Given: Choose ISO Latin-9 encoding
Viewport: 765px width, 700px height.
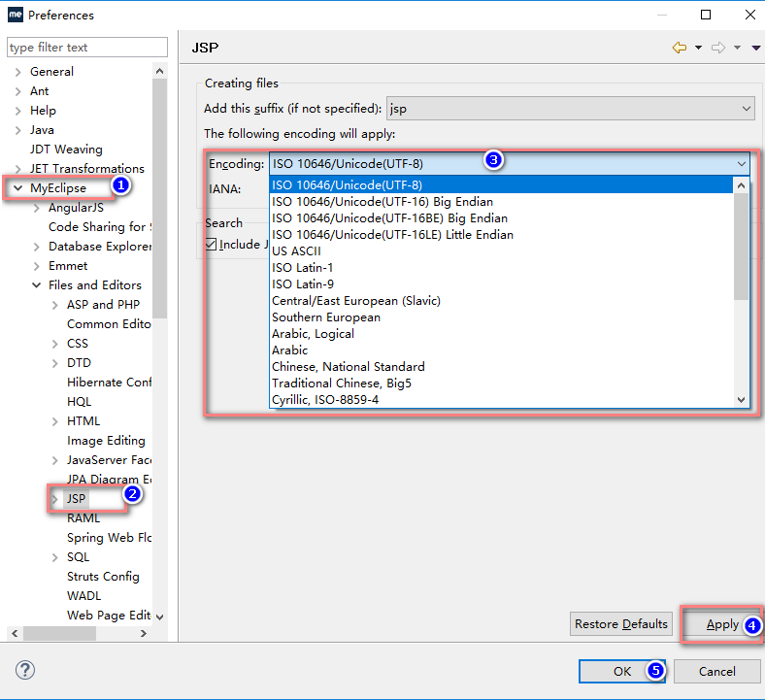Looking at the screenshot, I should click(501, 283).
